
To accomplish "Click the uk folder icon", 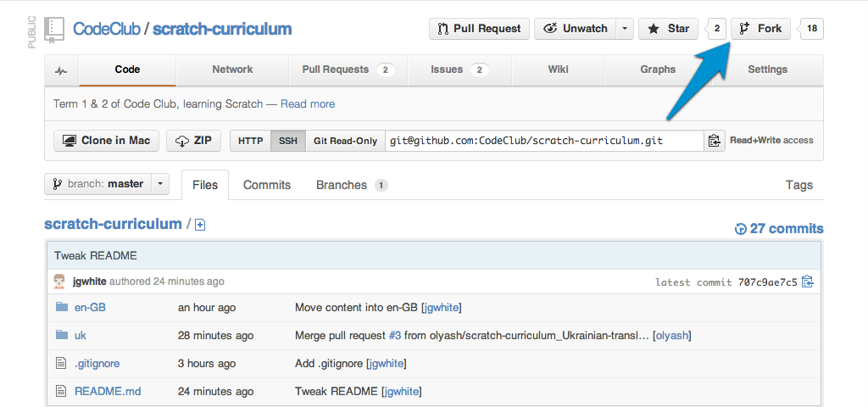I will (x=61, y=335).
